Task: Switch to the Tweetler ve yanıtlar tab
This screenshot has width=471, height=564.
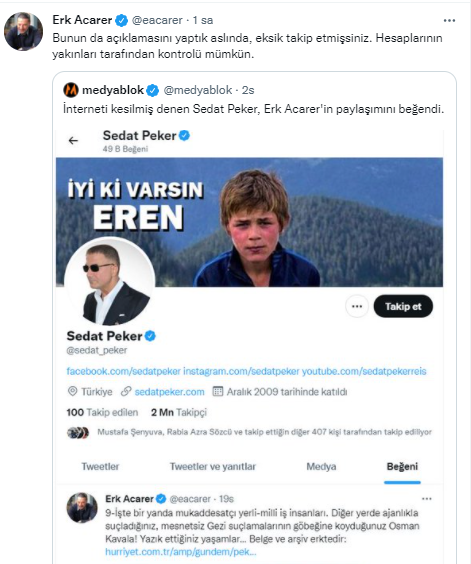Action: (x=213, y=467)
